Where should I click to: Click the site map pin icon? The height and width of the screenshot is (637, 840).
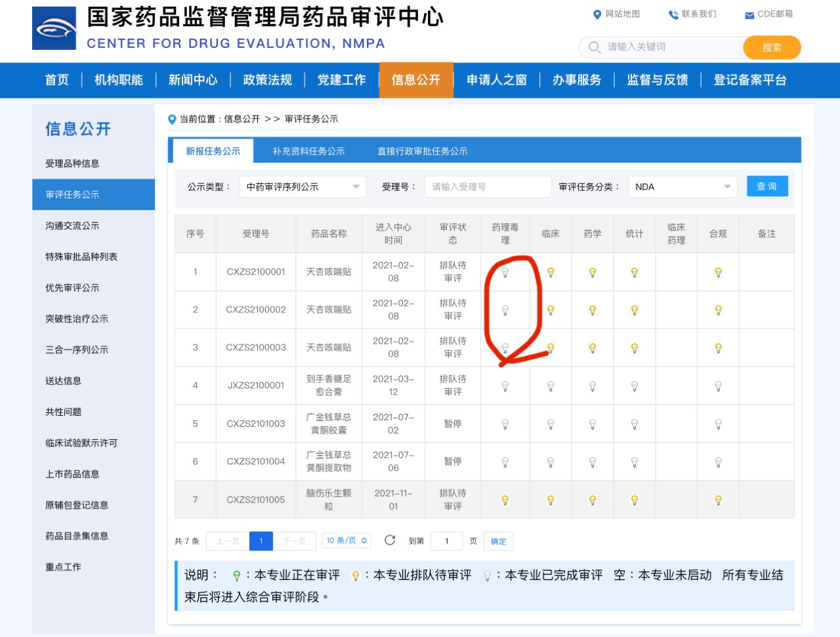[x=597, y=14]
